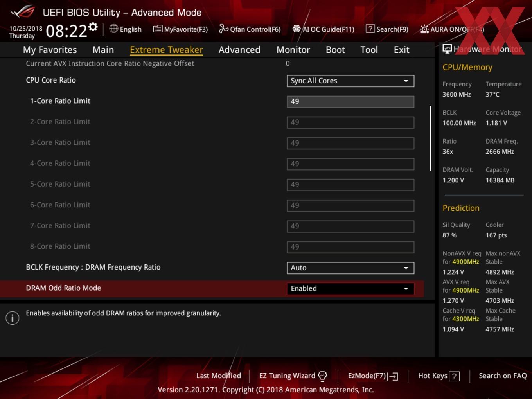532x399 pixels.
Task: Open AI OC Guide(F11)
Action: [x=324, y=29]
